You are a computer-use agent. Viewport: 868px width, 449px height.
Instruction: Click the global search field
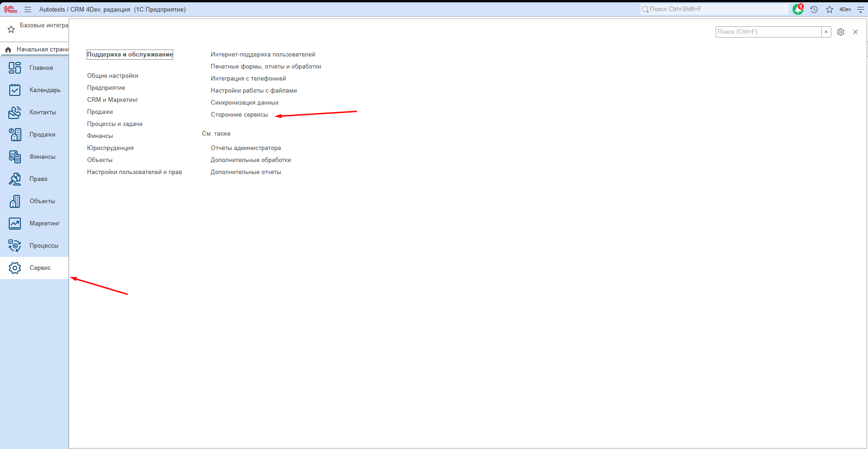[x=716, y=9]
